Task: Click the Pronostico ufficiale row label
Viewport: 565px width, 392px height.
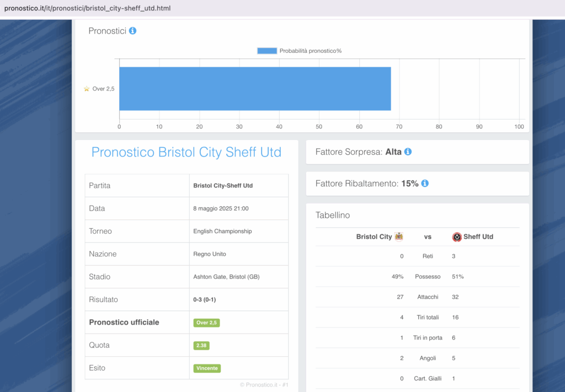Action: [124, 322]
